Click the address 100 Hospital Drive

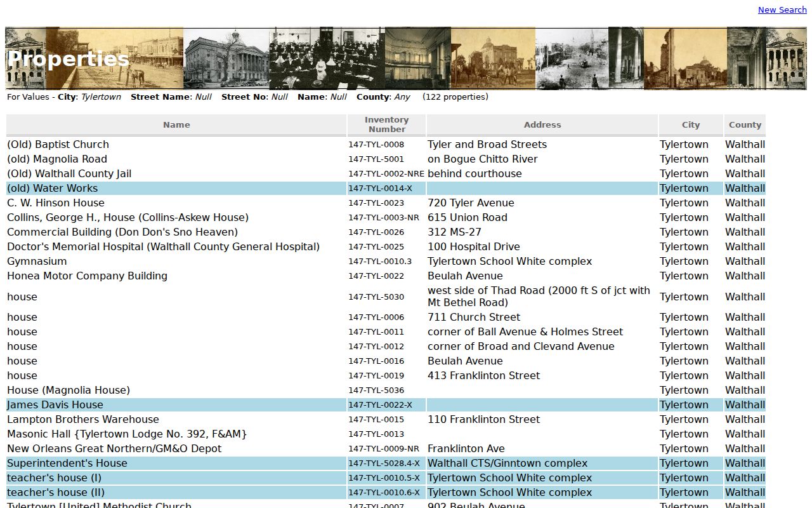coord(474,246)
